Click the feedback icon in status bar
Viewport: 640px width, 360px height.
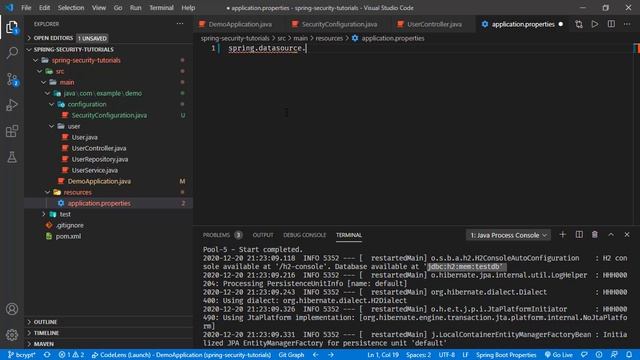coord(584,355)
